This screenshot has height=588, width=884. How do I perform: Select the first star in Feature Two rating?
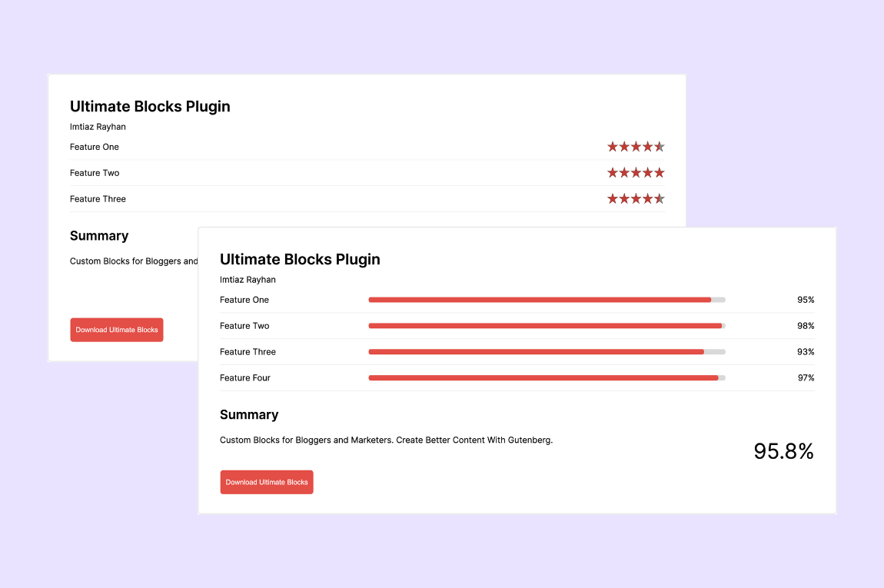(x=611, y=172)
